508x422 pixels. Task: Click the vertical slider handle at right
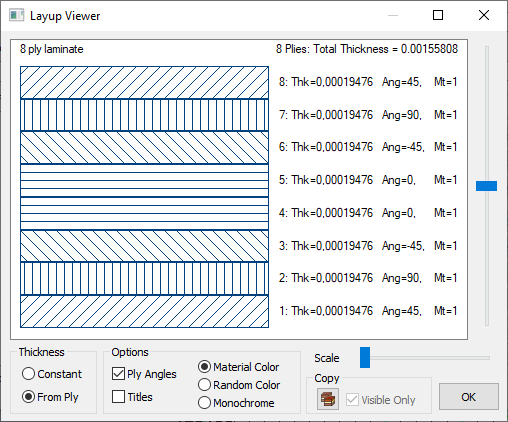(x=486, y=186)
